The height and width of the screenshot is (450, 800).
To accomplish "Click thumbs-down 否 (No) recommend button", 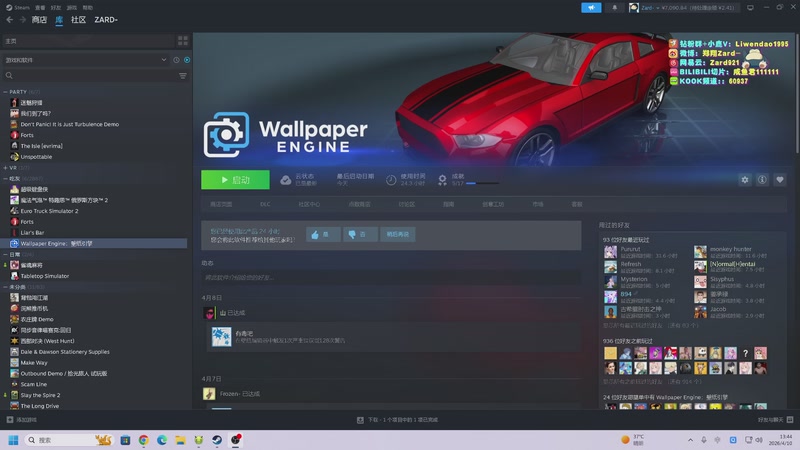I will click(360, 234).
